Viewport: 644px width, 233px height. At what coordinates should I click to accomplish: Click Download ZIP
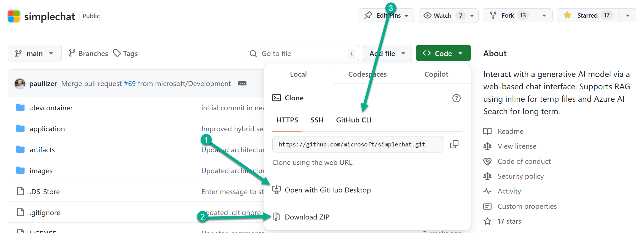307,217
